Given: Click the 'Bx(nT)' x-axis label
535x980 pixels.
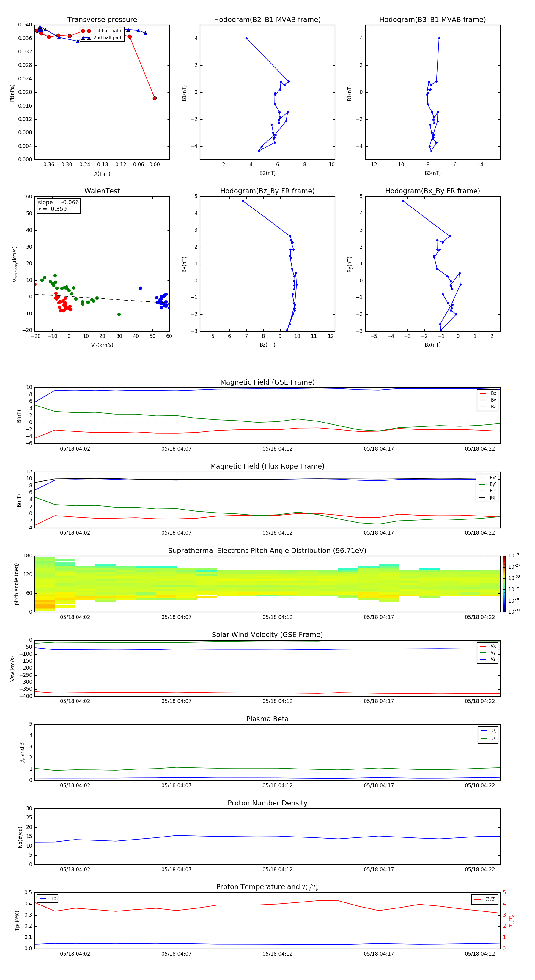Looking at the screenshot, I should pyautogui.click(x=432, y=345).
